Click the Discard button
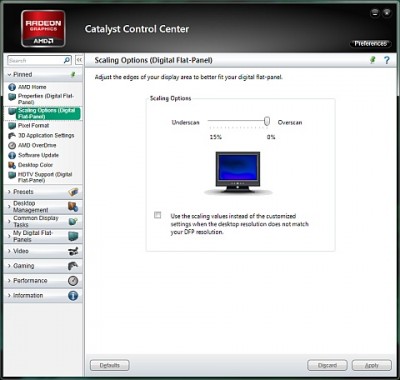Image resolution: width=400 pixels, height=380 pixels. 327,366
